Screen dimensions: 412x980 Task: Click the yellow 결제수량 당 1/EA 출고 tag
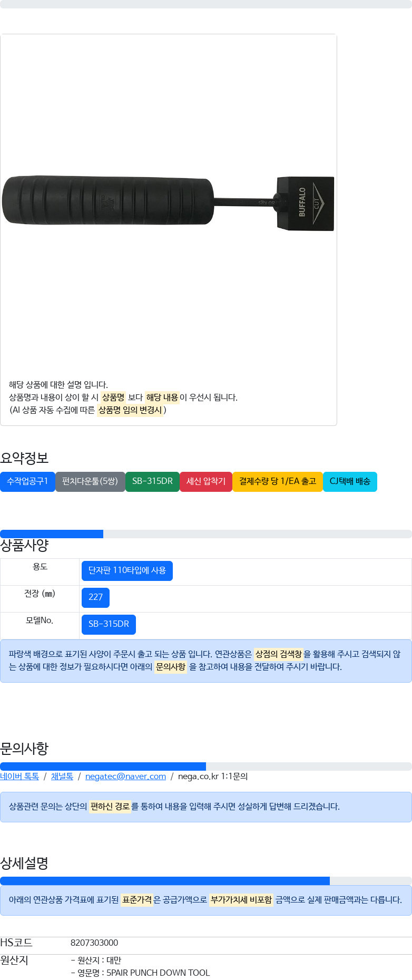pyautogui.click(x=278, y=481)
